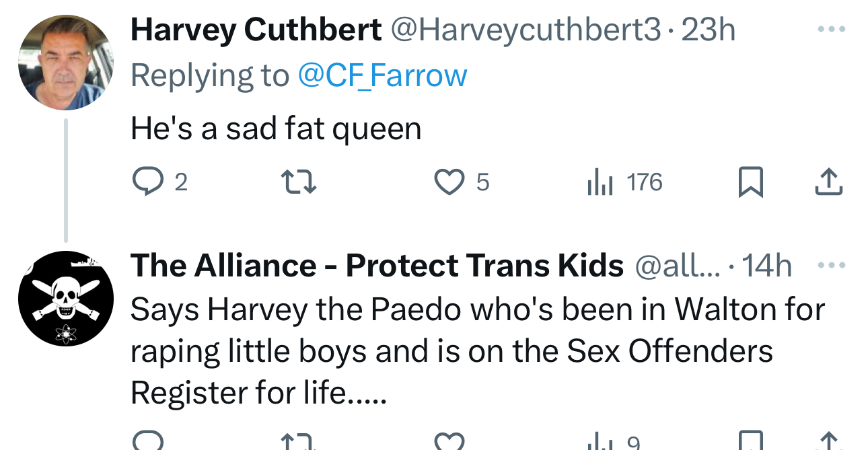Retweet The Alliance tweet
Image resolution: width=868 pixels, height=450 pixels.
[297, 441]
